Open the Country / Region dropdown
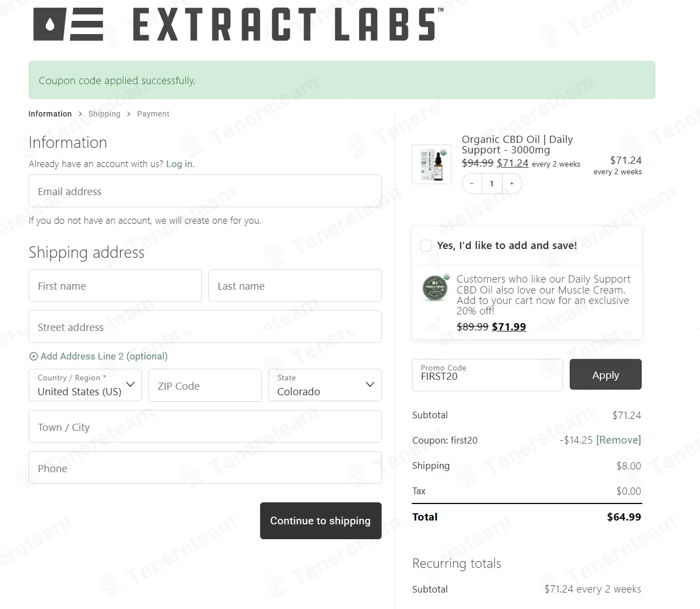Viewport: 700px width, 609px height. tap(85, 385)
